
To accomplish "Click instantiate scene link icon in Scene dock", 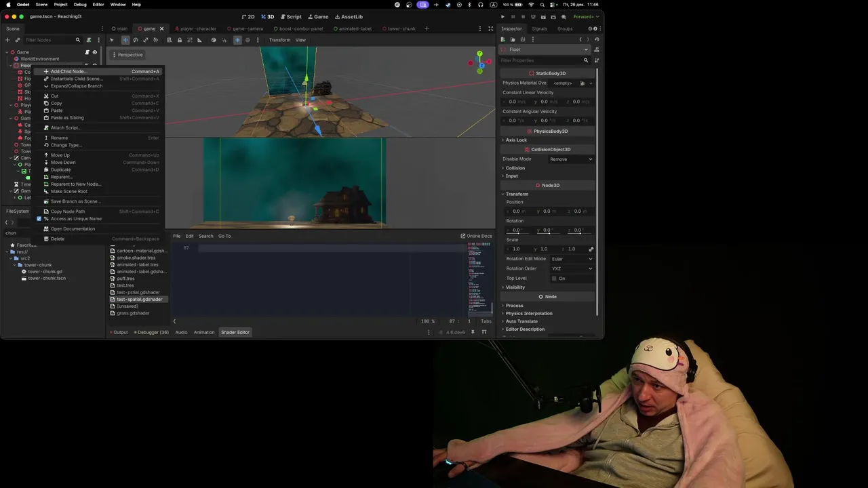I will [18, 40].
